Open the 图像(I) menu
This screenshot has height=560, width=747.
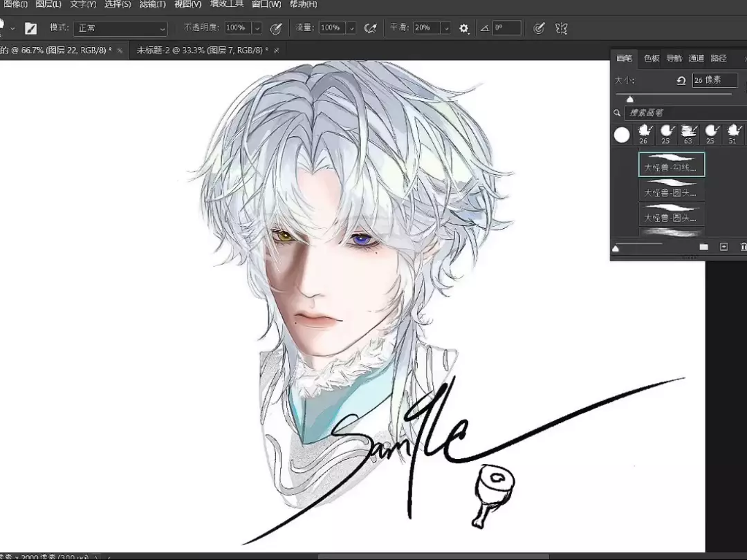coord(16,4)
